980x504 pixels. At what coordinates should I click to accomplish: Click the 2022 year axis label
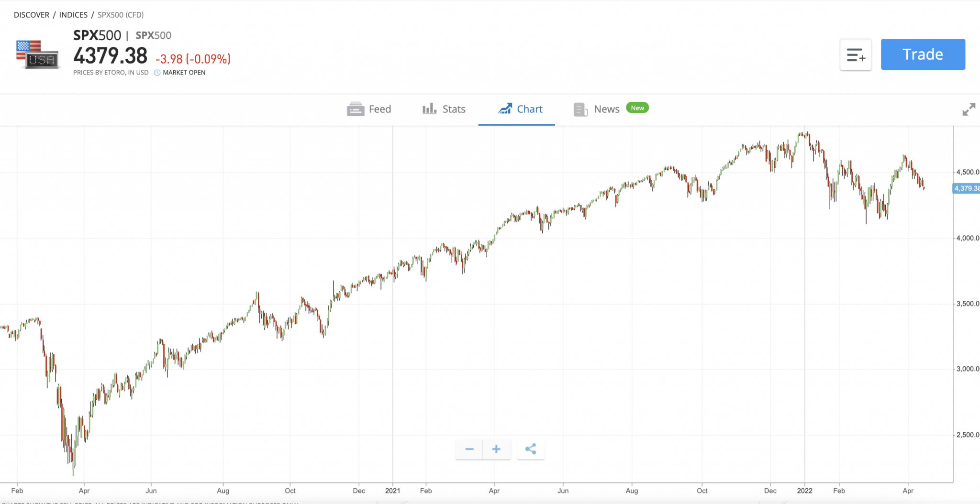point(804,491)
